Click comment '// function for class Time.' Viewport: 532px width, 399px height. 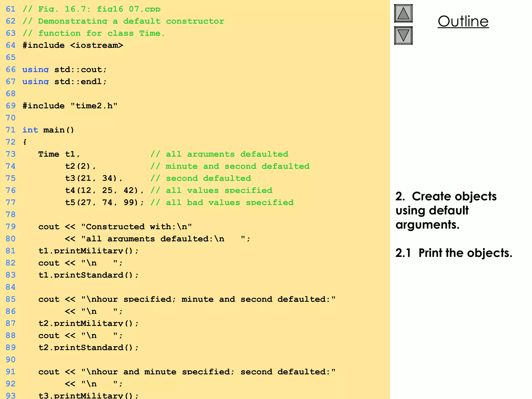(x=94, y=33)
